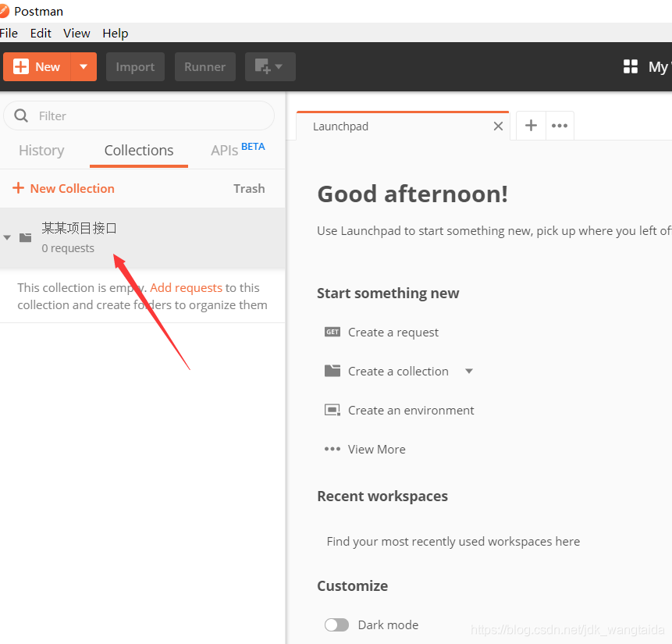Click the GET icon for Create a request
This screenshot has width=672, height=644.
[x=332, y=332]
